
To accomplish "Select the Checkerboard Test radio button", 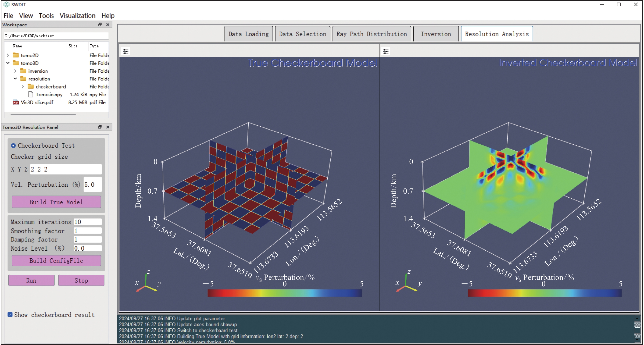I will click(x=13, y=145).
